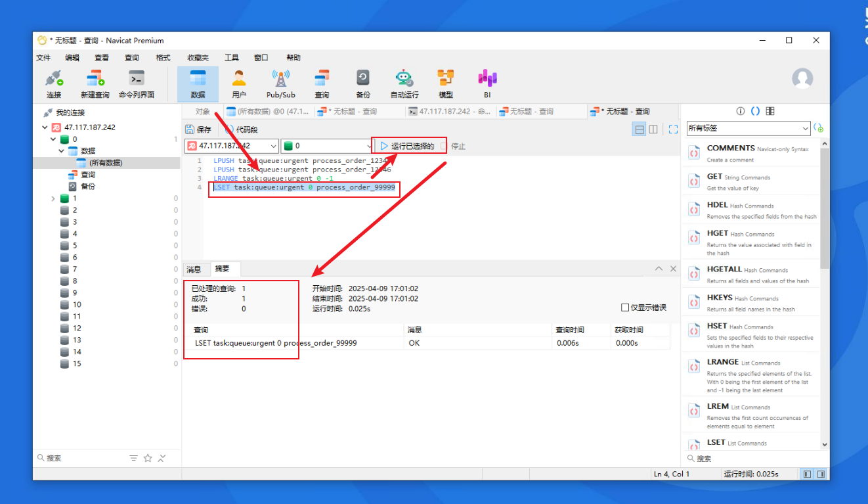Toggle right pane visibility in status bar
Screen dimensions: 868x504
click(x=820, y=474)
